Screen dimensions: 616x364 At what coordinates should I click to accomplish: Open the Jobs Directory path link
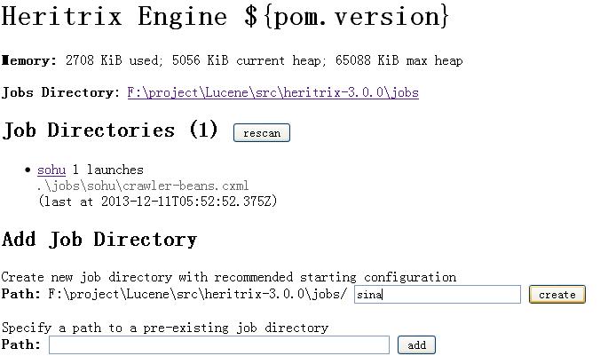coord(272,92)
